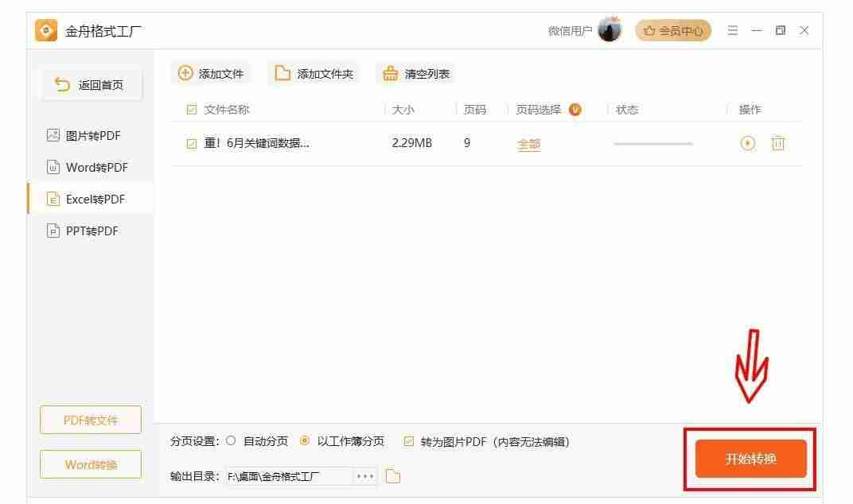
Task: Delete the file with the trash icon
Action: (778, 143)
